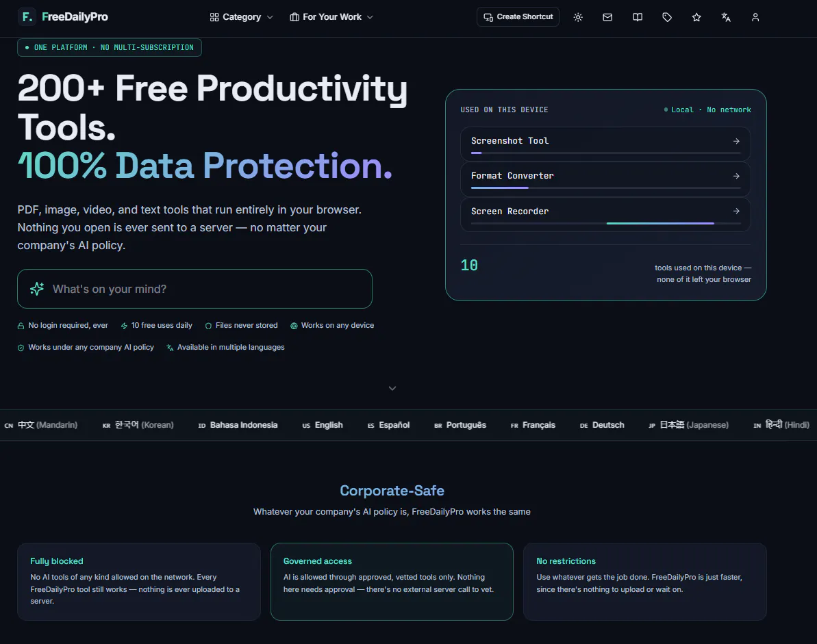The image size is (817, 644).
Task: Click the "10" tools used counter
Action: pos(469,266)
